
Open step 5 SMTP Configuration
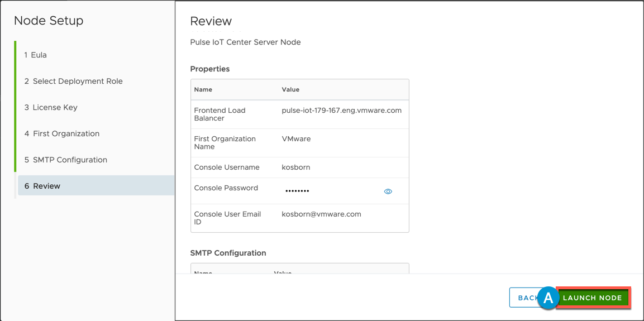click(66, 160)
